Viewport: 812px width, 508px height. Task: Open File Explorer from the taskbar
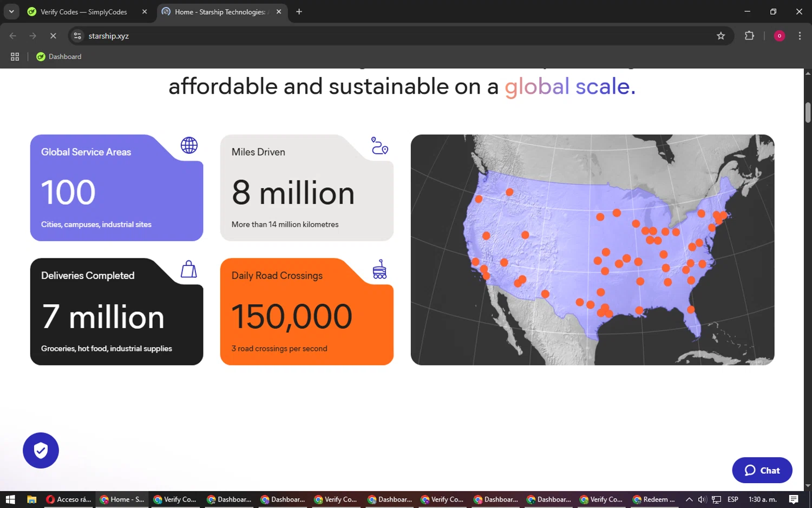(x=31, y=499)
